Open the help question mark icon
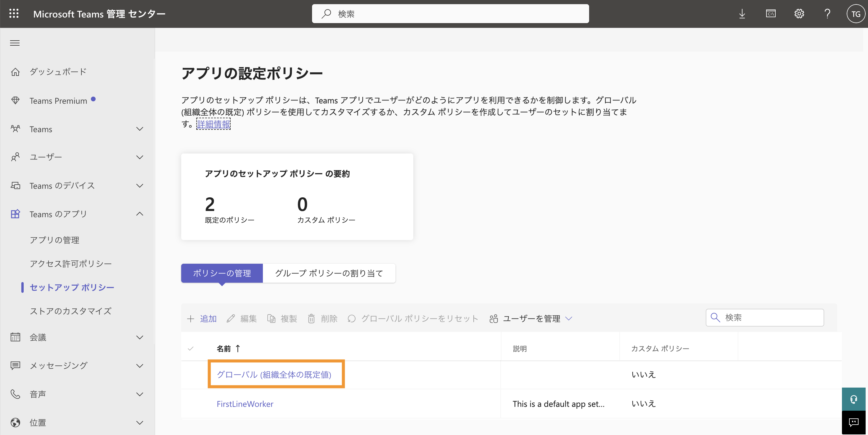Screen dimensions: 868x435 827,14
